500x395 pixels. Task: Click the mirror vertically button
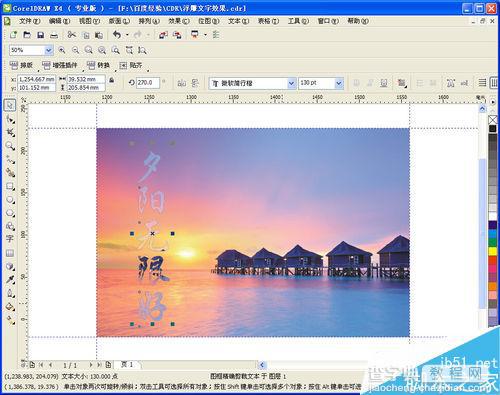tap(195, 83)
